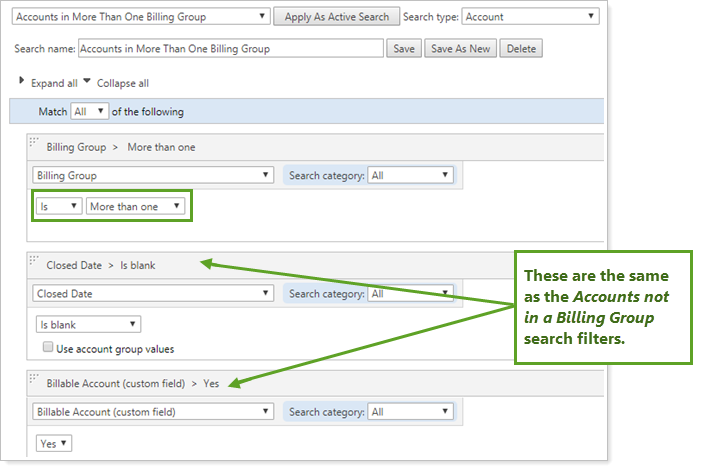The image size is (702, 470).
Task: Open the Billable Account custom field dropdown
Action: click(153, 411)
